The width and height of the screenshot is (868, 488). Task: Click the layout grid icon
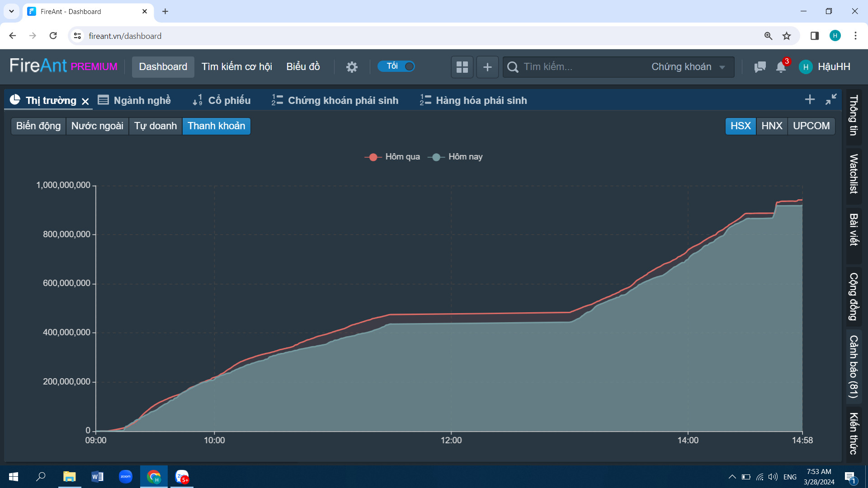coord(462,67)
